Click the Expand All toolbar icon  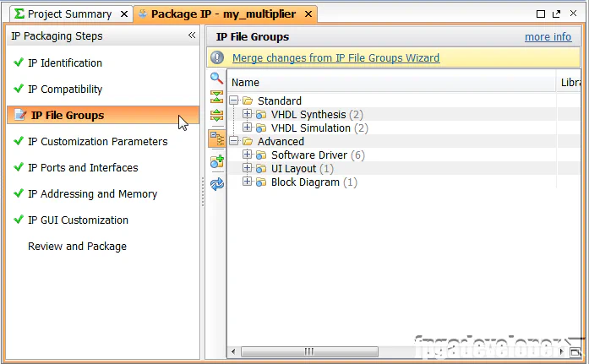point(216,115)
